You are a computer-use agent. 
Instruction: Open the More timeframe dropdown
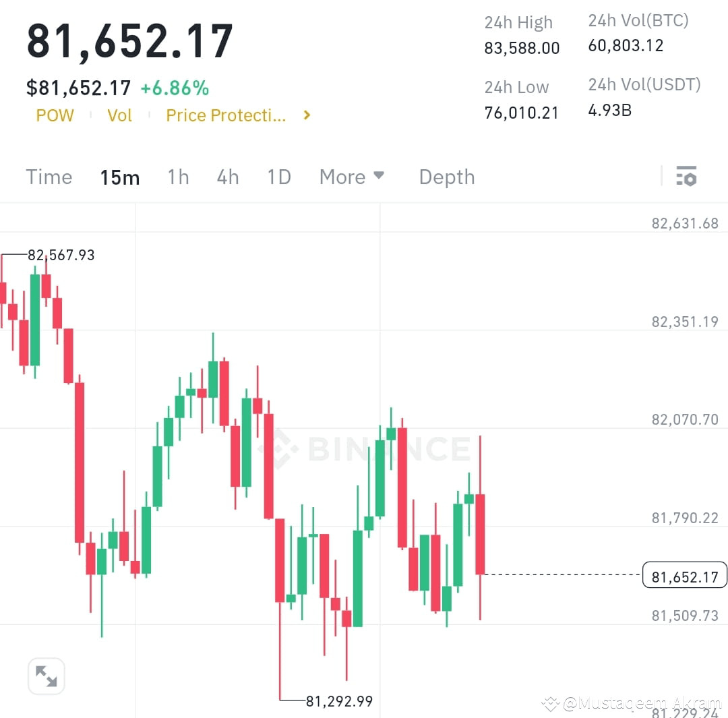(351, 177)
